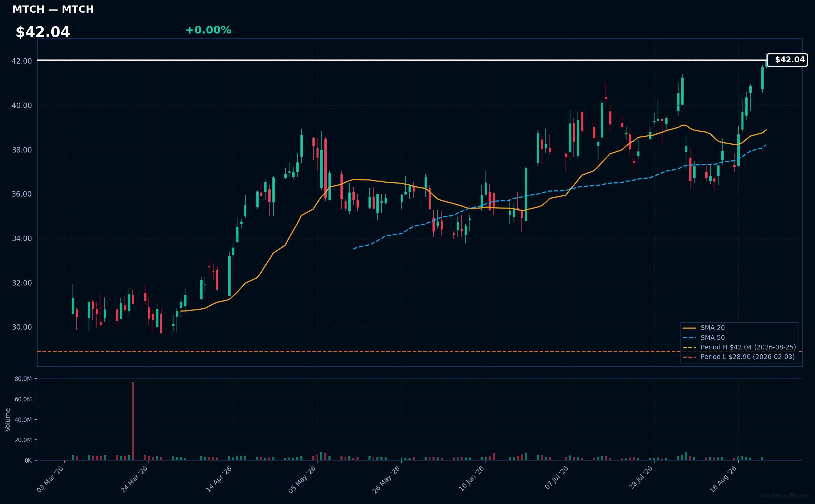Click the 32.00 price axis label
This screenshot has width=815, height=504.
pos(22,283)
